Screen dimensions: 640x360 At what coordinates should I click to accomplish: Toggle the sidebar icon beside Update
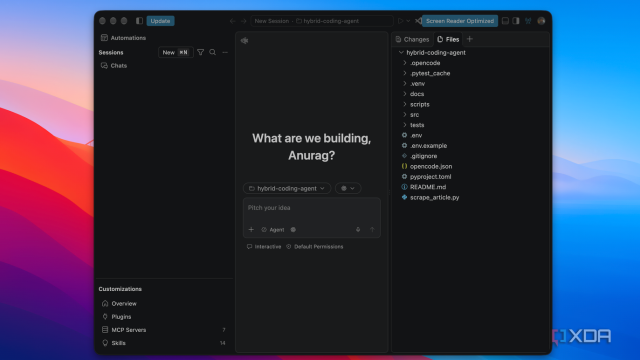pos(139,21)
